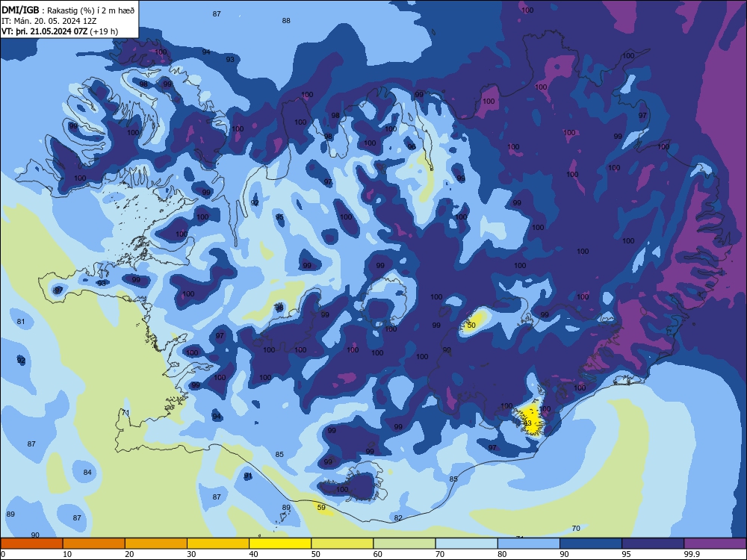Image resolution: width=747 pixels, height=560 pixels.
Task: Click the legend scale label 10
Action: click(x=67, y=554)
